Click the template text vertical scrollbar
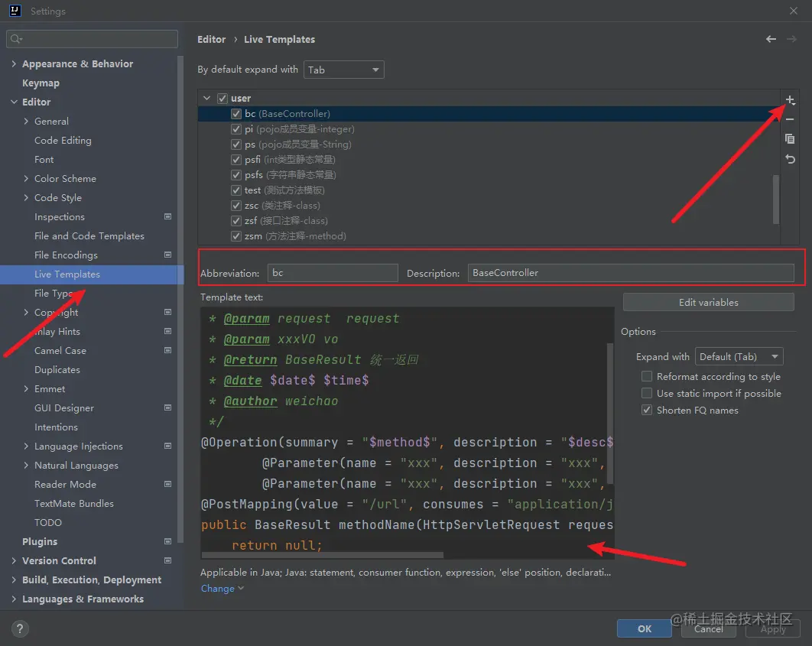Screen dimensions: 812x646 tap(610, 413)
